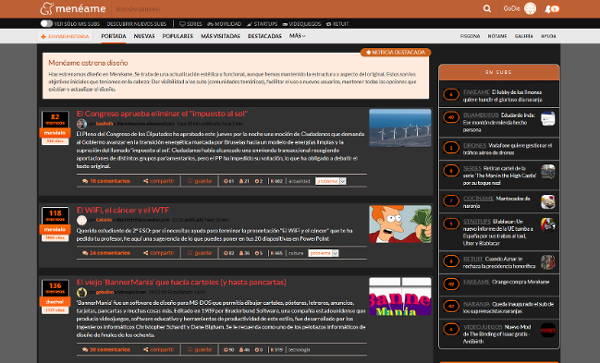Click the 'actualidad' category tag

(299, 181)
